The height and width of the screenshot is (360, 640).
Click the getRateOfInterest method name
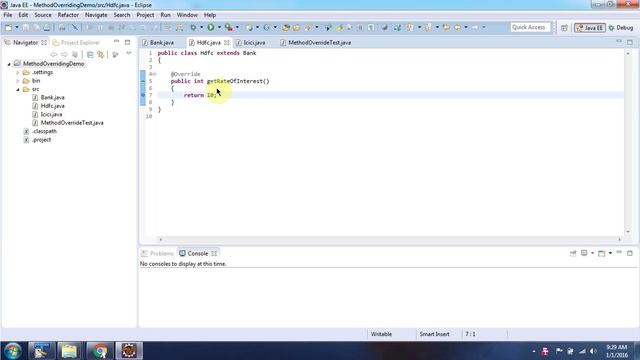(x=234, y=81)
